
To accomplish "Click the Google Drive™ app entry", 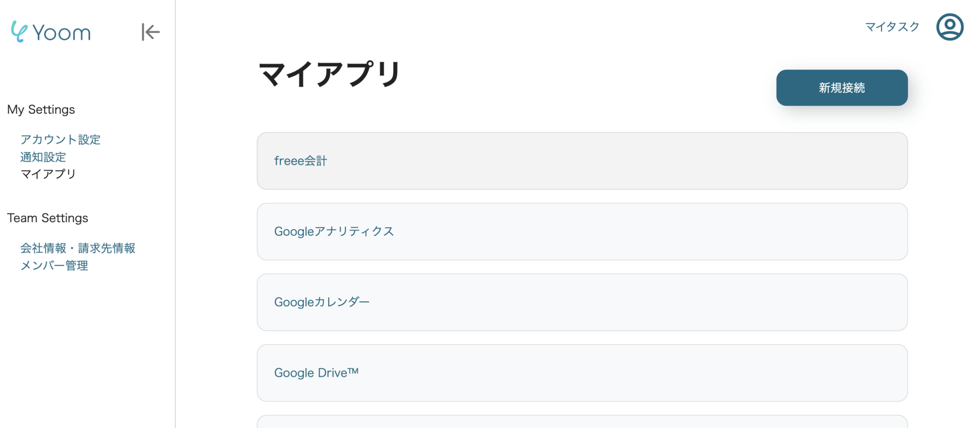I will (x=582, y=373).
